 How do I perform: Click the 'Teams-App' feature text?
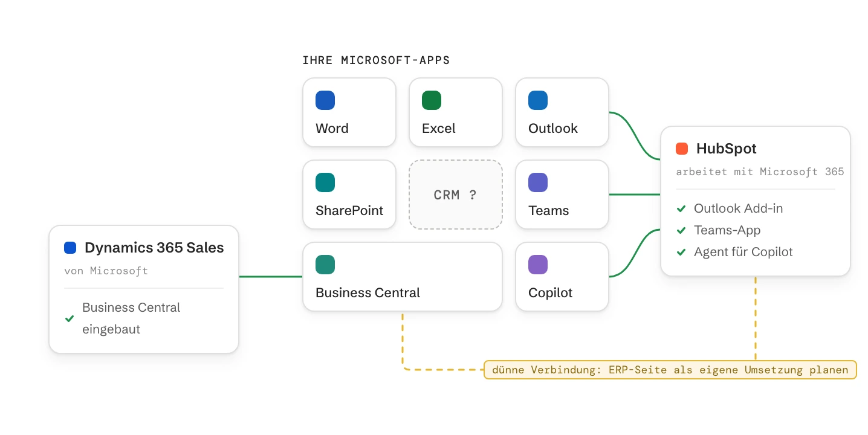pos(727,230)
